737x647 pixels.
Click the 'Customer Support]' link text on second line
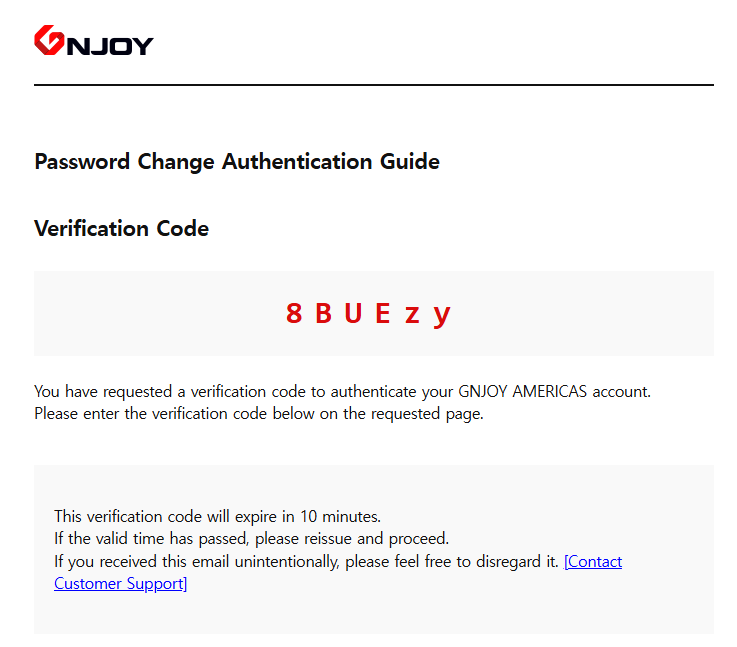click(x=120, y=584)
